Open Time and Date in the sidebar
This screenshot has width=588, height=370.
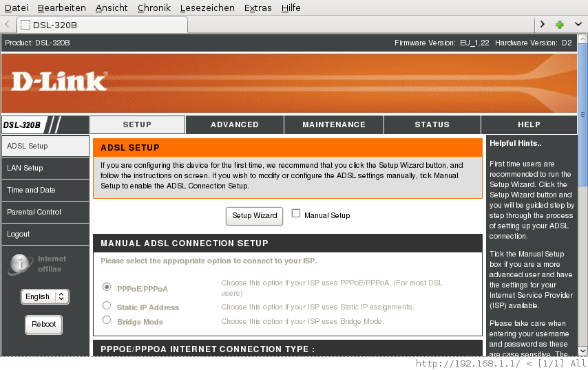pos(45,191)
